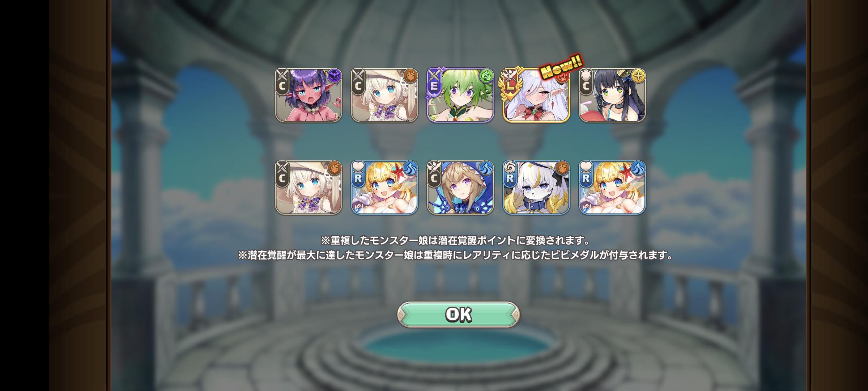Click the New!! badge on legendary card
Viewport: 868px width, 391px height.
coord(561,68)
